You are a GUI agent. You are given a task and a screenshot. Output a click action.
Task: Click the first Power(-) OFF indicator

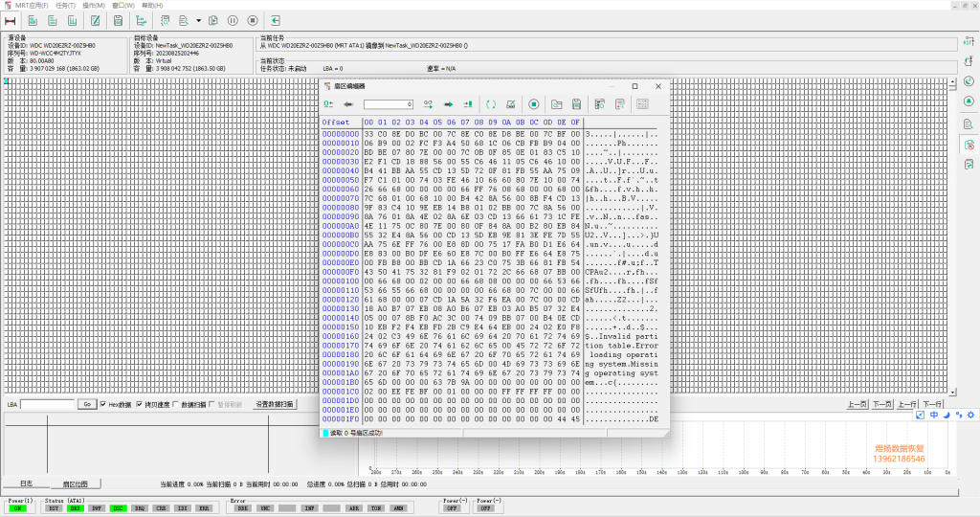(452, 508)
